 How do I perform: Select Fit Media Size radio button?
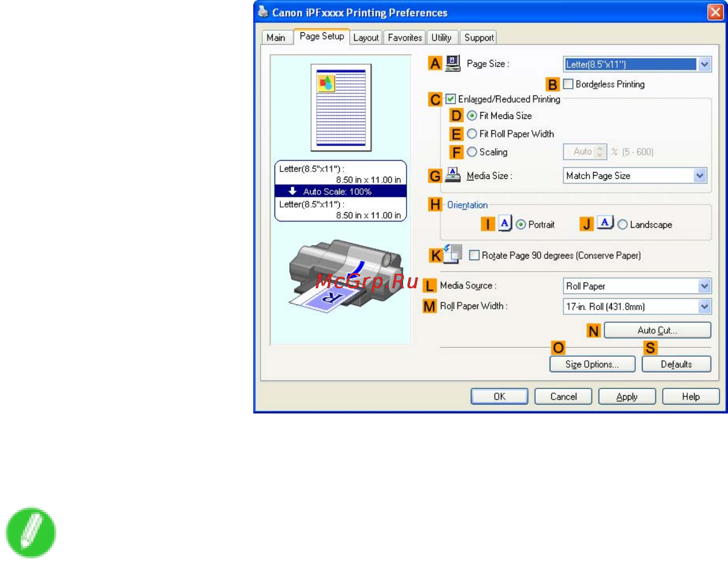coord(472,116)
